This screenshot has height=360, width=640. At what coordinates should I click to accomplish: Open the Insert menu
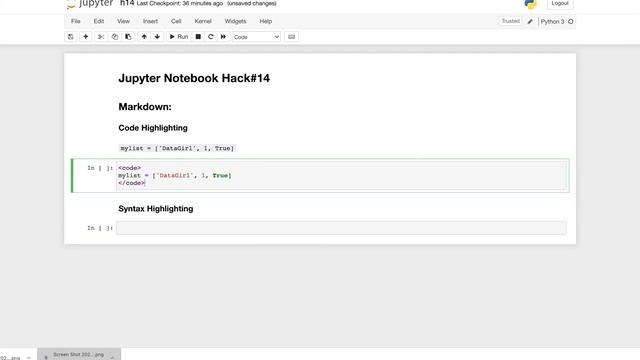[x=150, y=21]
